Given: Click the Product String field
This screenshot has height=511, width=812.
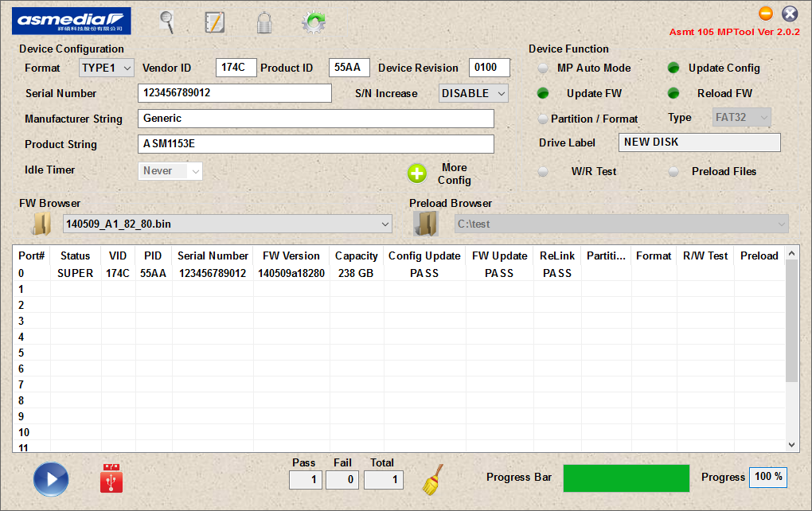Looking at the screenshot, I should click(316, 144).
